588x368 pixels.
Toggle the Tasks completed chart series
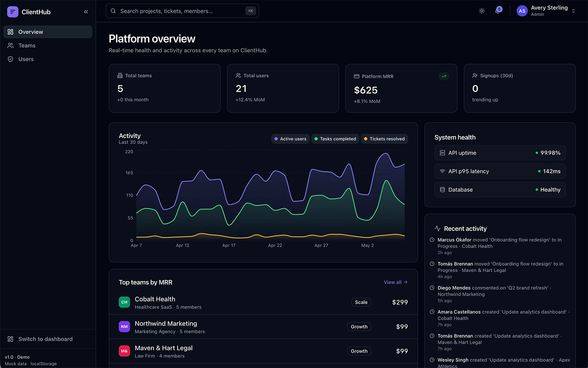(x=335, y=139)
